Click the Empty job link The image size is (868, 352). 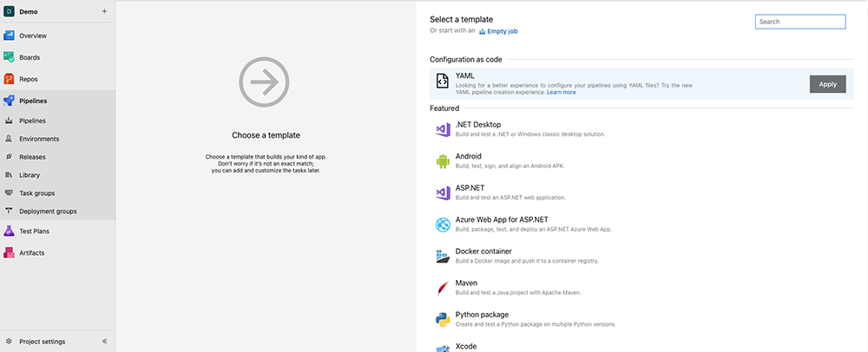pos(502,31)
